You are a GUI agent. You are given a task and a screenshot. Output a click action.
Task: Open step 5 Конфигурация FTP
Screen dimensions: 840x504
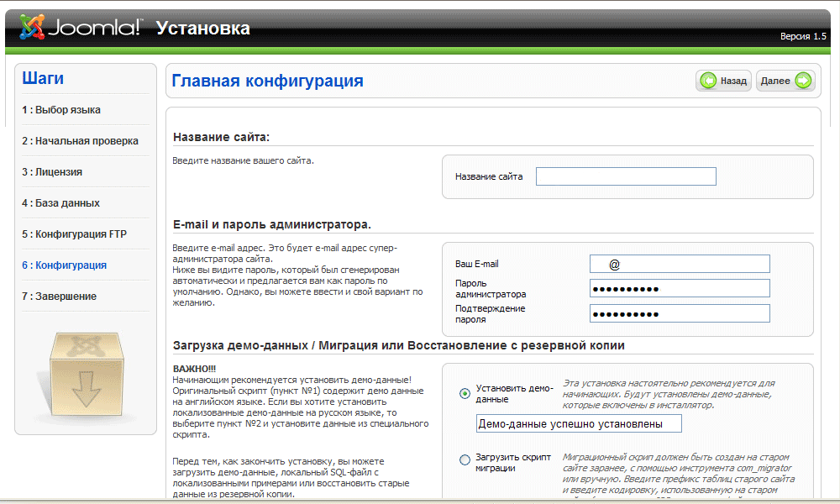pyautogui.click(x=74, y=234)
